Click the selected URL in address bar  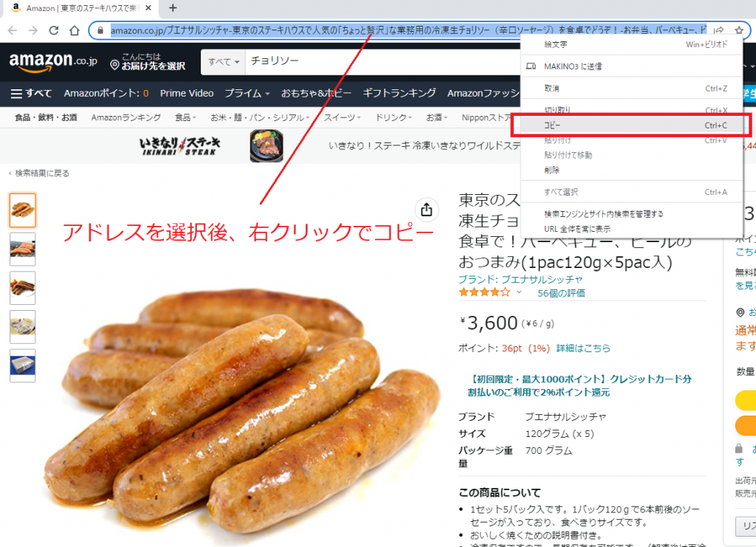(409, 30)
